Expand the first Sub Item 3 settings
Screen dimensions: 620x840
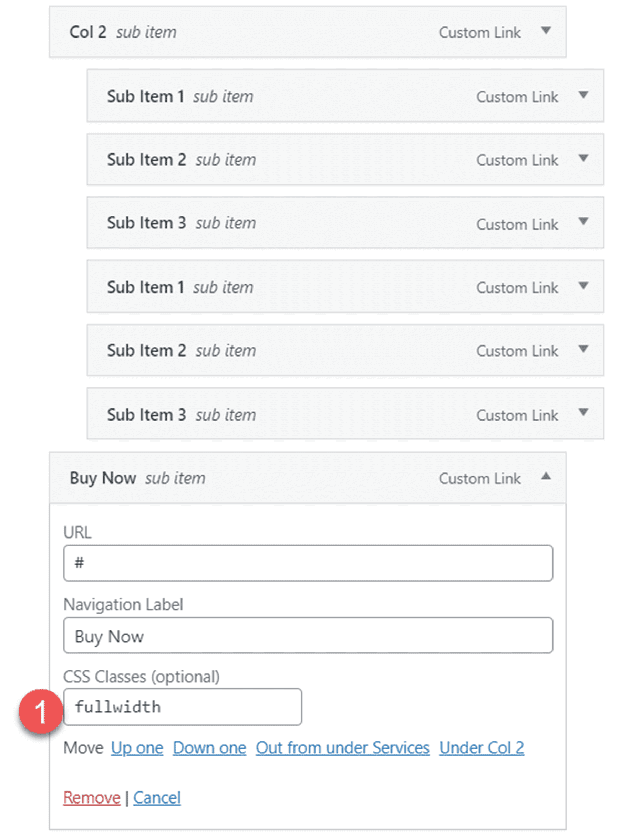coord(583,222)
